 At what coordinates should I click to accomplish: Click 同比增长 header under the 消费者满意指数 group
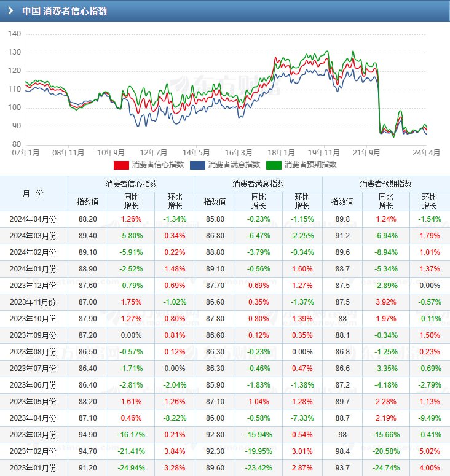pos(259,201)
